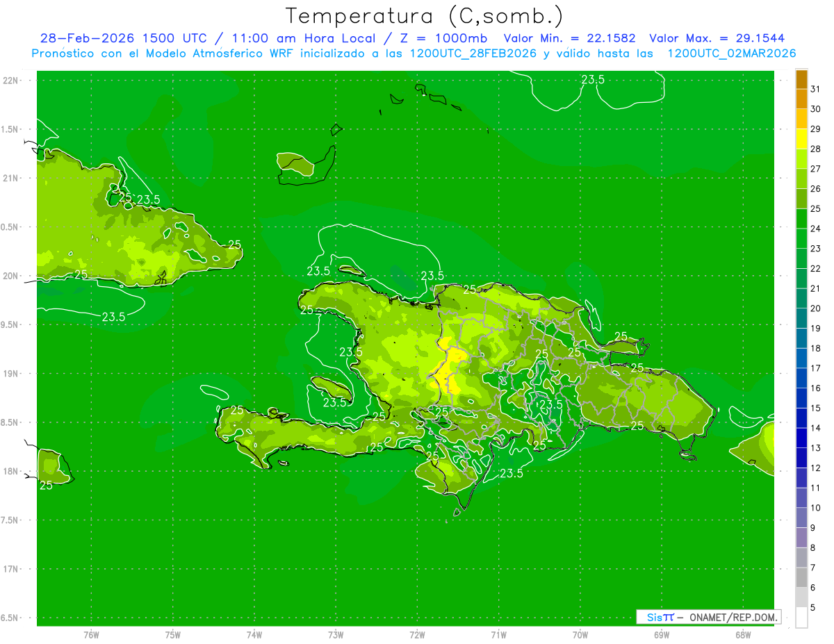Click the ONAMET/REP.DOM. logo badge
The image size is (834, 644).
(709, 617)
